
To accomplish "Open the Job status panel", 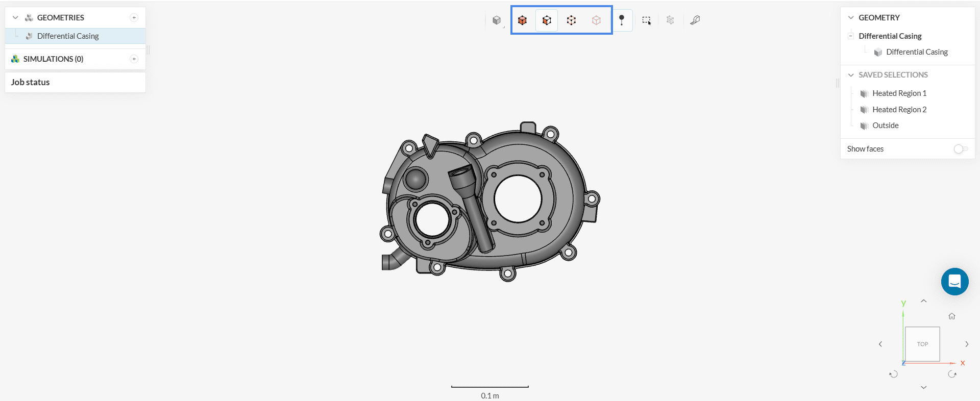I will click(x=31, y=82).
